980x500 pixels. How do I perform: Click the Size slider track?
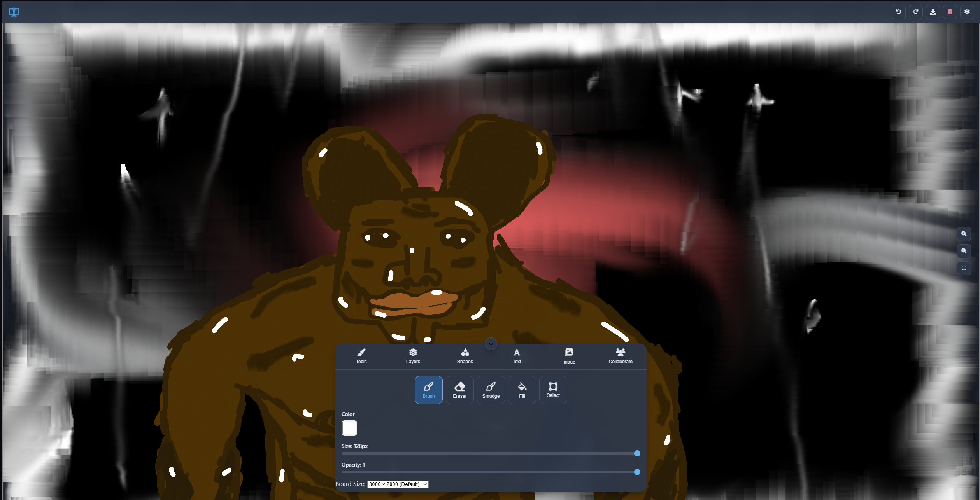[x=491, y=453]
